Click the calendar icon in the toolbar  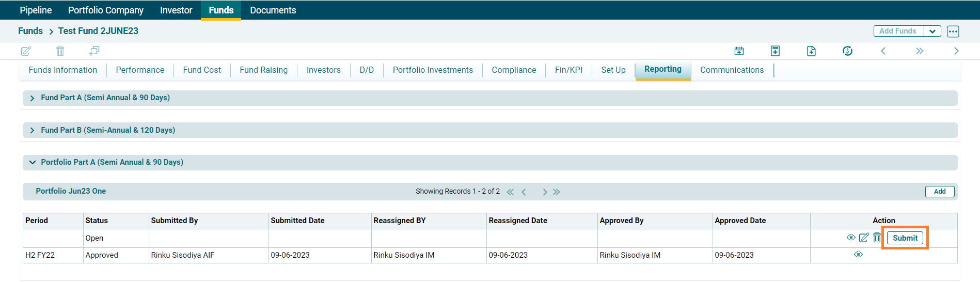[739, 51]
